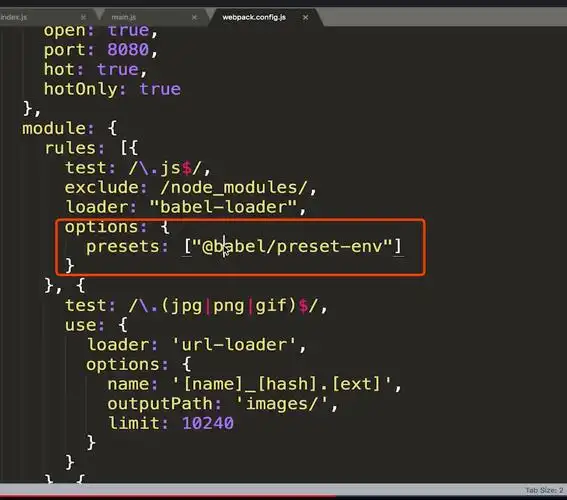
Task: Click the 'options' key below url-loader
Action: pyautogui.click(x=123, y=364)
